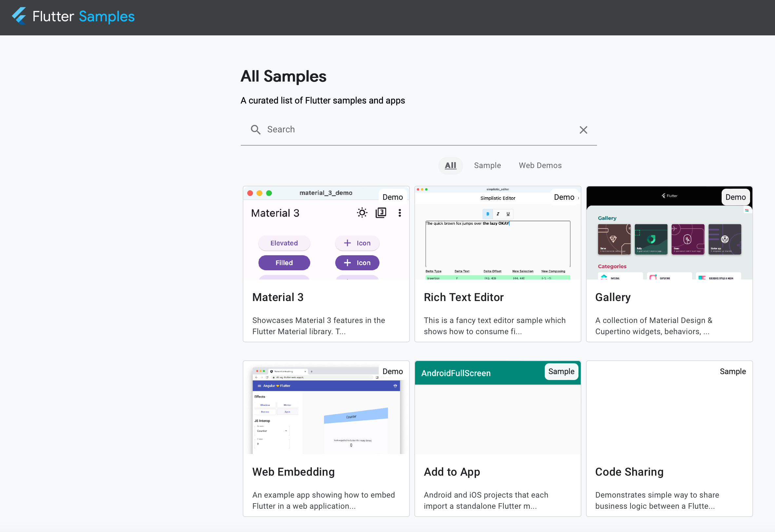
Task: Click the All Samples heading
Action: pos(283,76)
